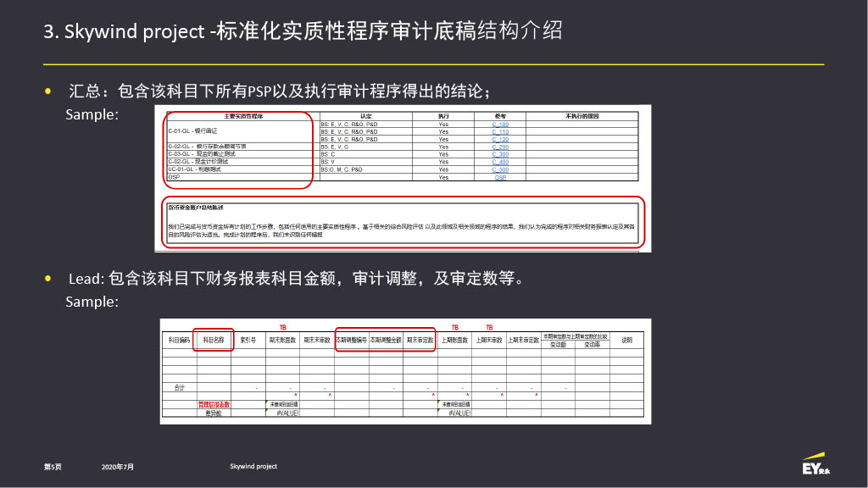This screenshot has width=868, height=488.
Task: Click the '合计' row label
Action: coord(180,388)
